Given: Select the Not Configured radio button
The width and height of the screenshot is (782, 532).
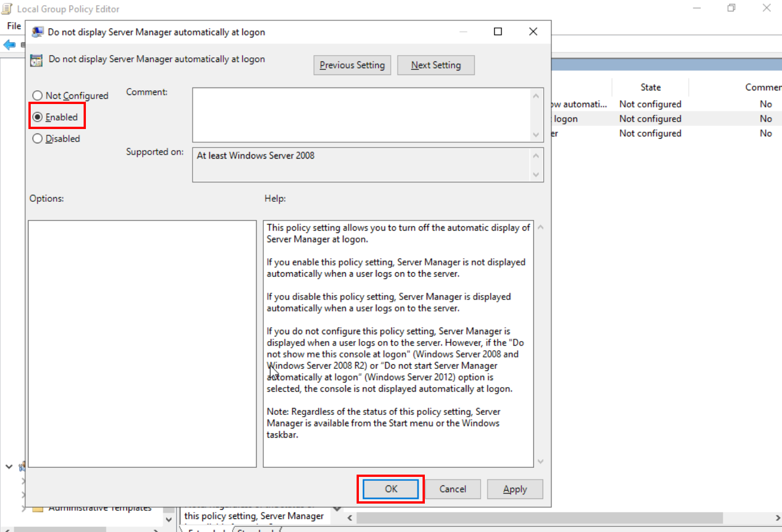Looking at the screenshot, I should [38, 95].
